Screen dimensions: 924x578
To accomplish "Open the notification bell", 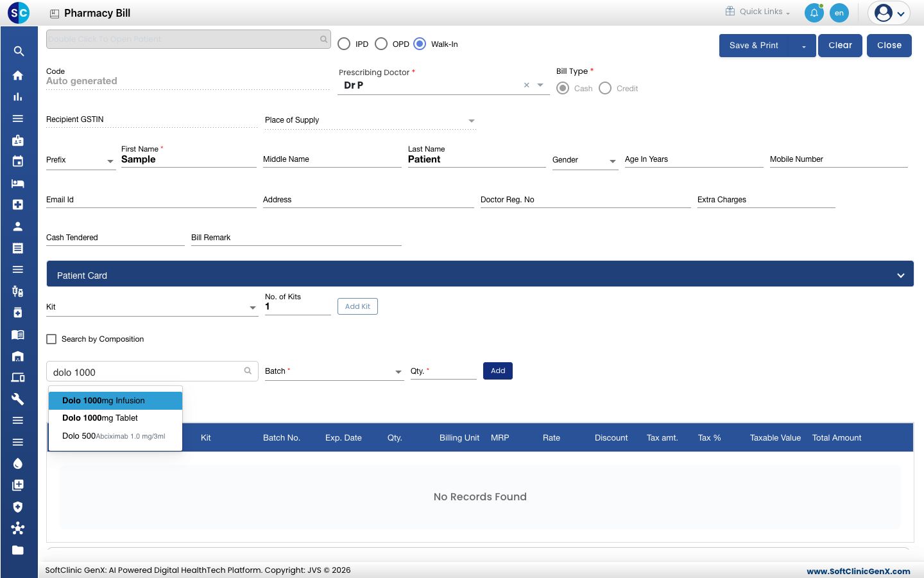I will click(814, 13).
